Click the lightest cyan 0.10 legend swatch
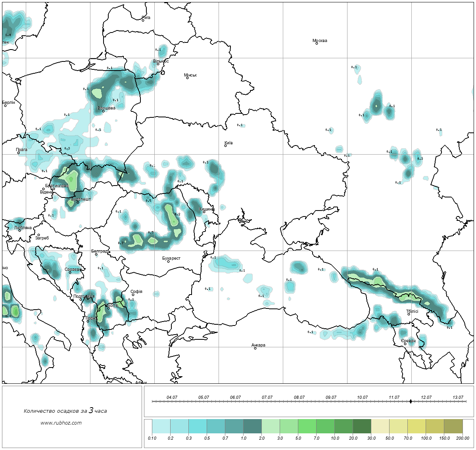The height and width of the screenshot is (450, 476). click(x=161, y=427)
